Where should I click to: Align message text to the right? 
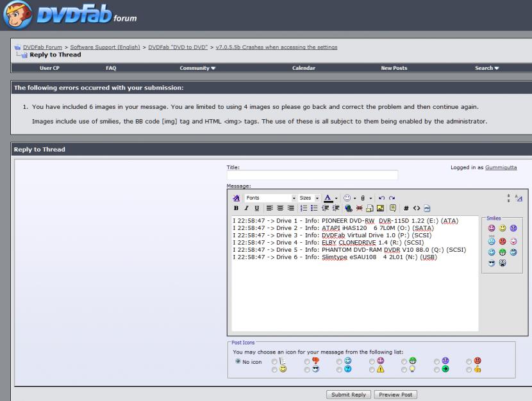point(291,208)
